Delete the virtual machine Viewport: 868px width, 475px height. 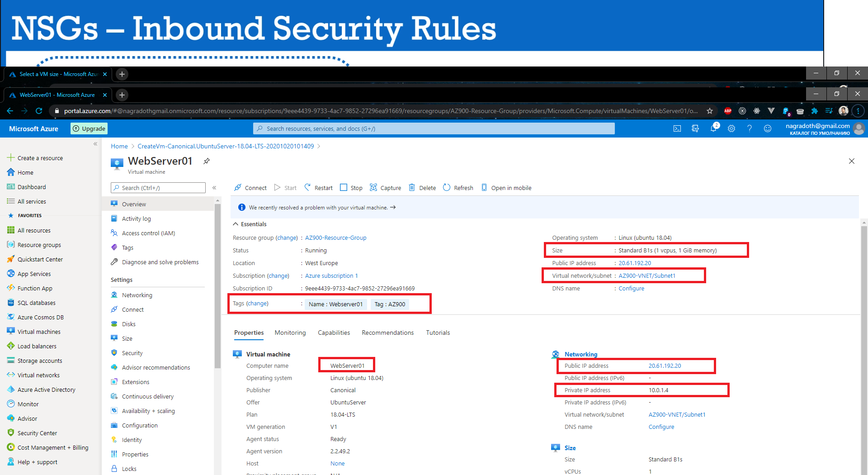click(x=422, y=188)
